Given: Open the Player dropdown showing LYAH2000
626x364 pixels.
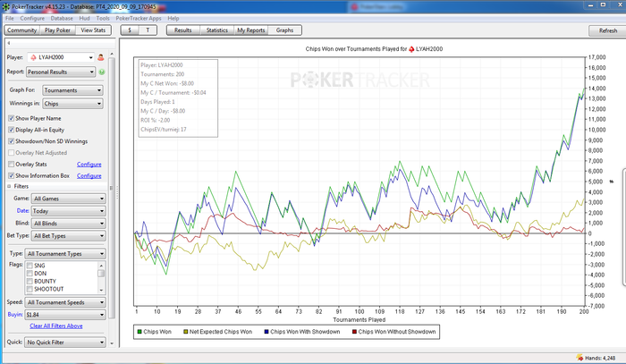Looking at the screenshot, I should tap(61, 57).
